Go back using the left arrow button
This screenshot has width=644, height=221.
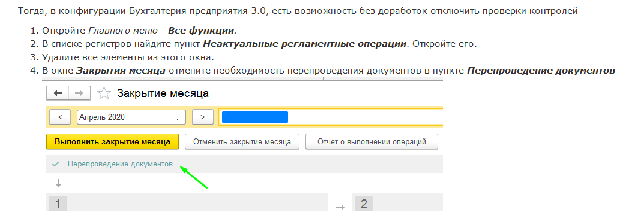click(58, 93)
